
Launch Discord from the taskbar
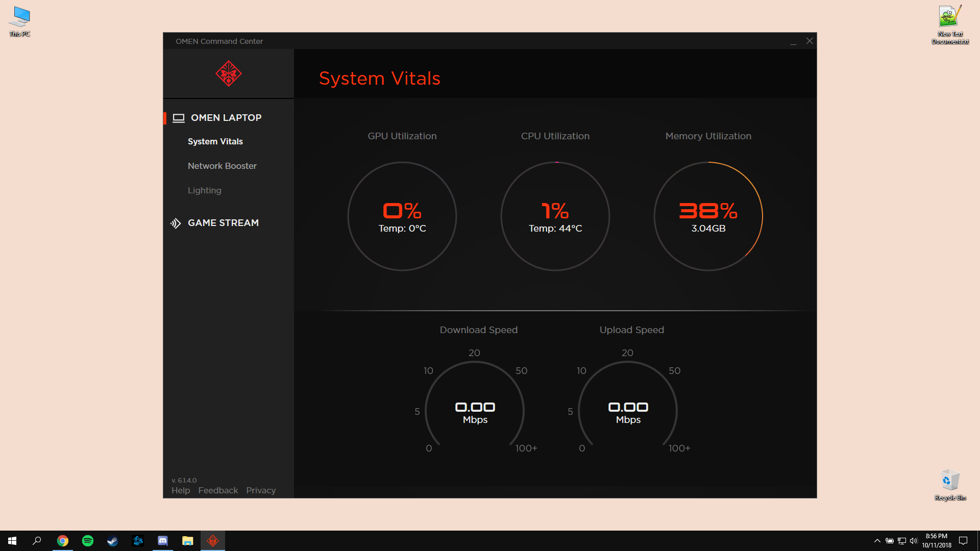coord(163,541)
